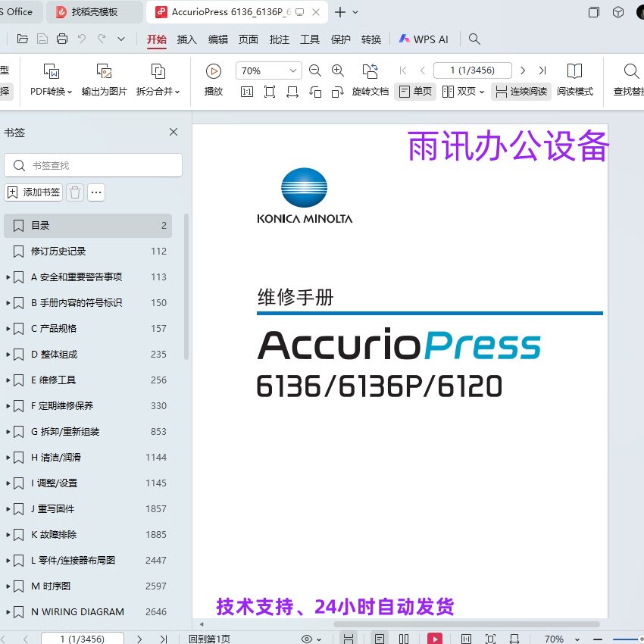
Task: Click page number field 1 (1/3456) in toolbar
Action: tap(472, 70)
